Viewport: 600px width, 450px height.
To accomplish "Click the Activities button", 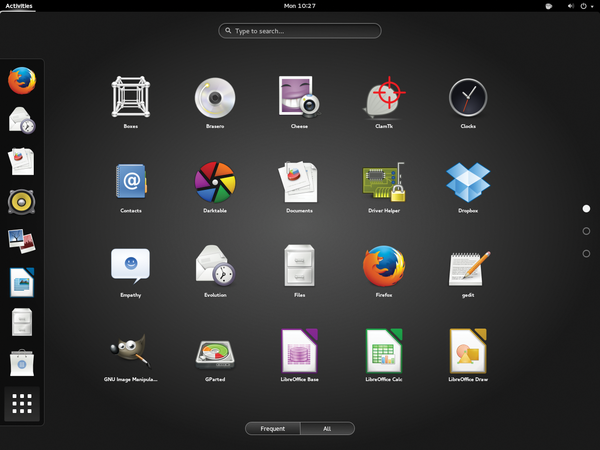I will (19, 6).
